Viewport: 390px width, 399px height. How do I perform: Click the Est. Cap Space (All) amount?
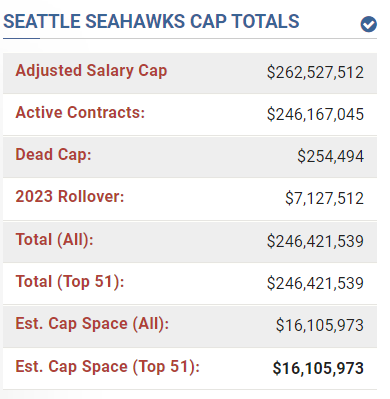[x=320, y=325]
